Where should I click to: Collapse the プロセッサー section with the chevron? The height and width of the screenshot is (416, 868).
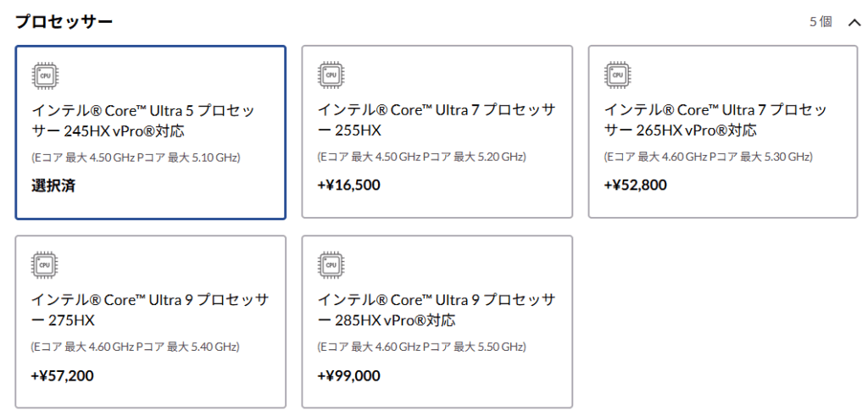coord(854,22)
